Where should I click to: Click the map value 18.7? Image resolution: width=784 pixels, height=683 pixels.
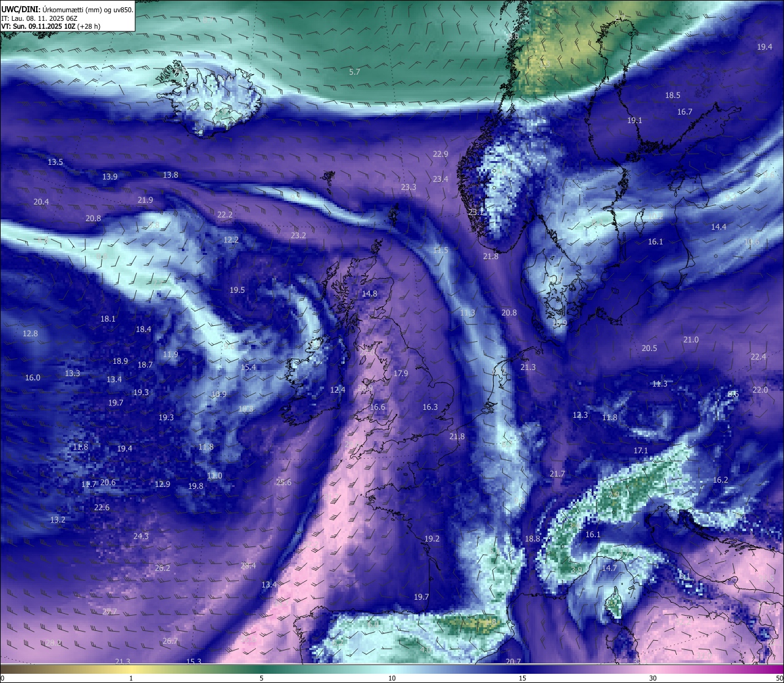click(x=145, y=365)
